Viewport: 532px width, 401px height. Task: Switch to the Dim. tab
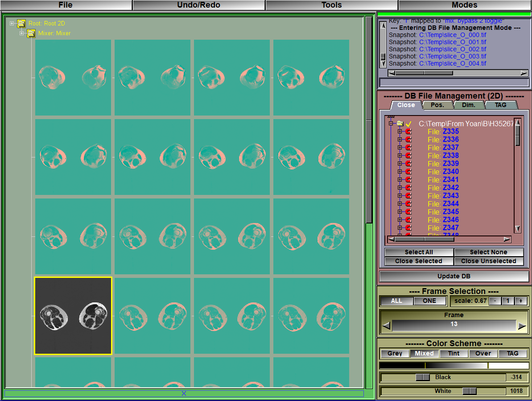click(x=469, y=105)
